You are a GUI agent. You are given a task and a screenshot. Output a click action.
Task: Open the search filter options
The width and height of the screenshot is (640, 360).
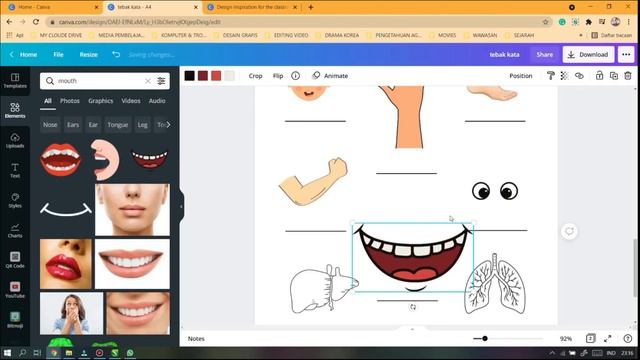(x=162, y=81)
